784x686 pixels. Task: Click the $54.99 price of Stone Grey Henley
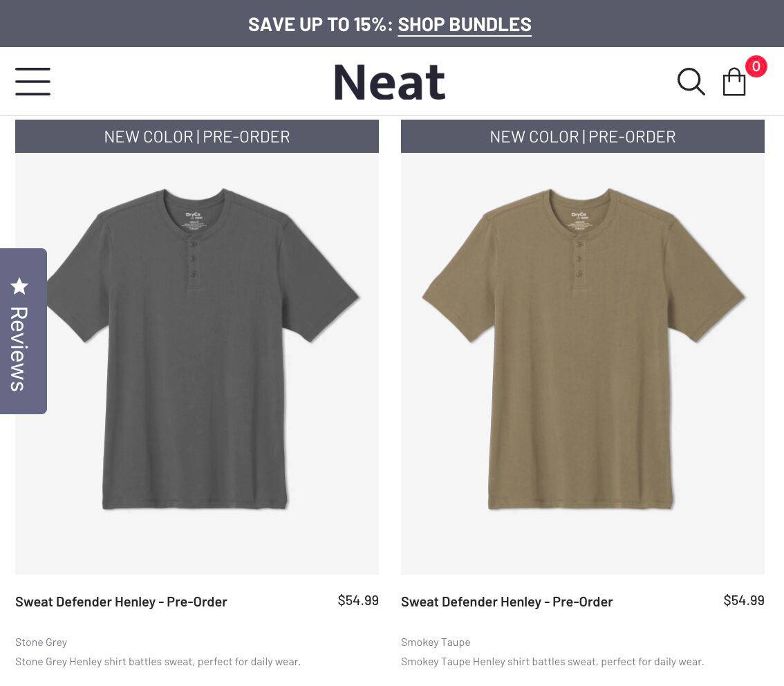click(x=358, y=600)
